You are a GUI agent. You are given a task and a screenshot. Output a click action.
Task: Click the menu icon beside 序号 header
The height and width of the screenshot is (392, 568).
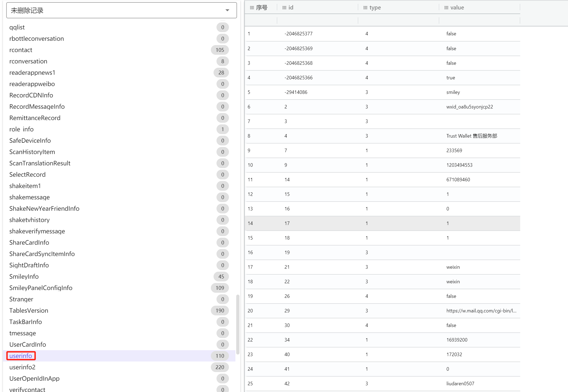coord(252,8)
